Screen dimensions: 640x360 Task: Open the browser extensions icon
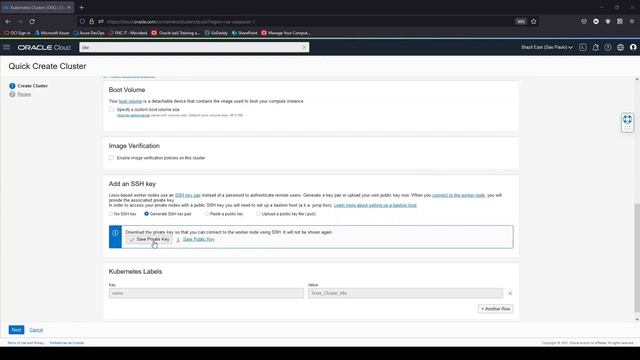[620, 21]
